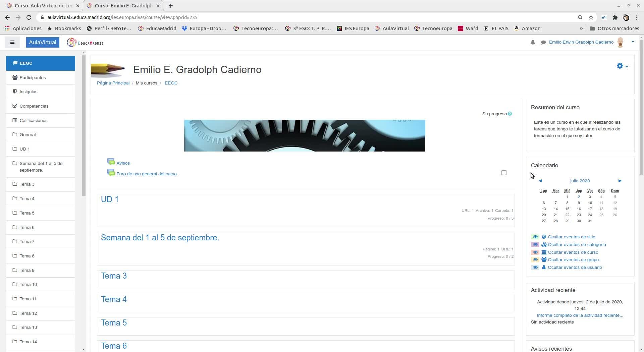Bookmark this page with the star icon
This screenshot has width=644, height=352.
(x=591, y=17)
